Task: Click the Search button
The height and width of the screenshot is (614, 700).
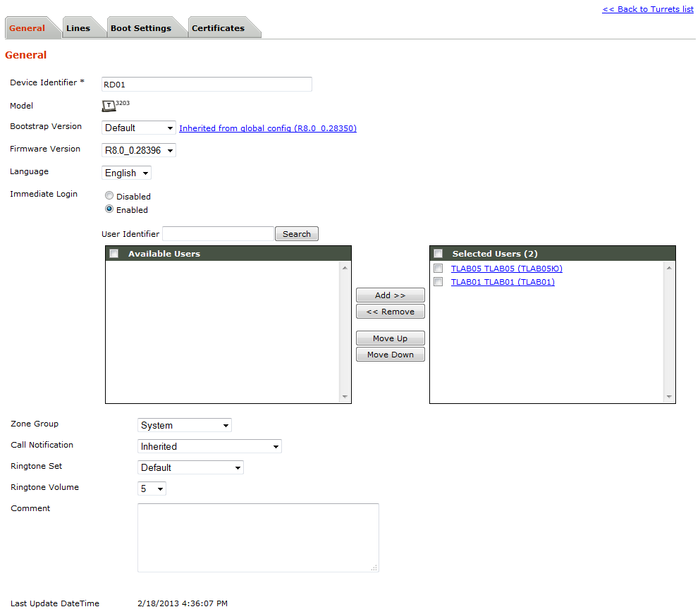Action: click(297, 234)
